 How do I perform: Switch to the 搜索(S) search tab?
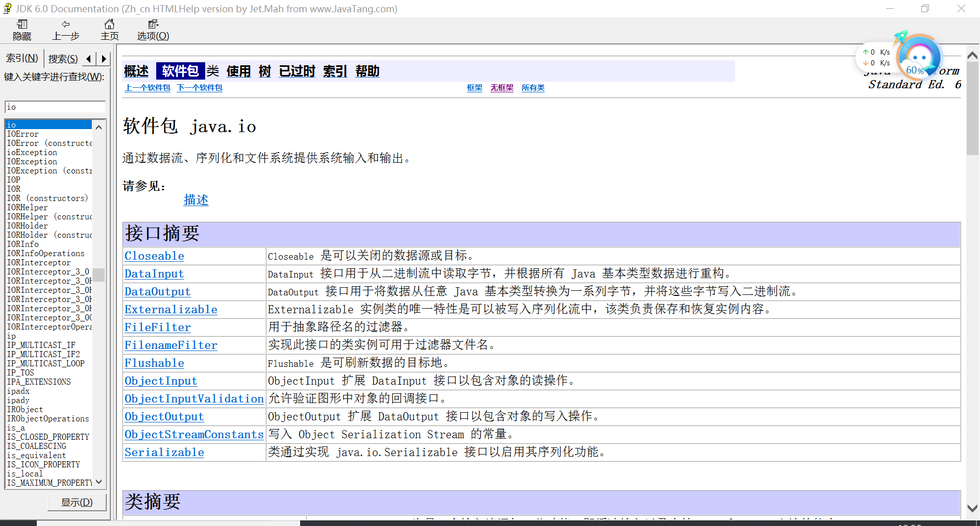click(63, 59)
